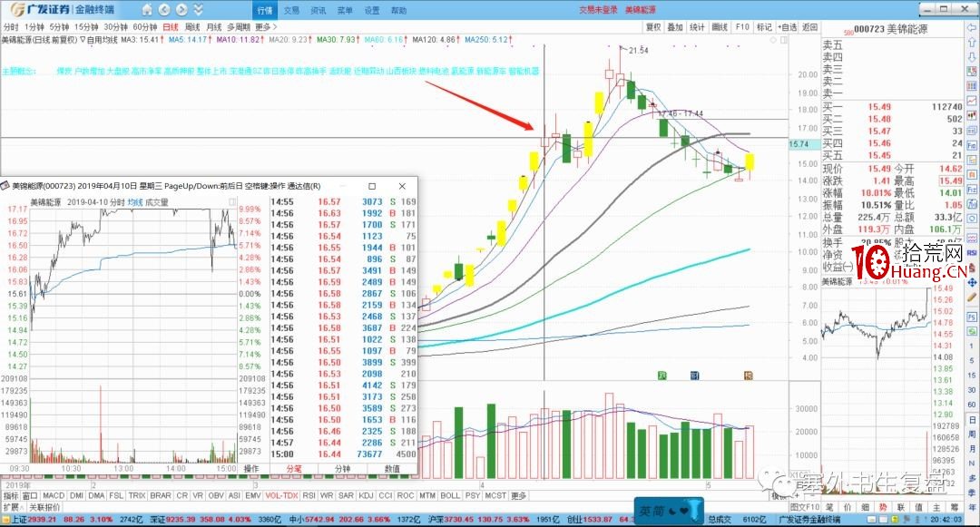Image resolution: width=980 pixels, height=527 pixels.
Task: Open the 自用均线 indicator dropdown
Action: coord(98,39)
